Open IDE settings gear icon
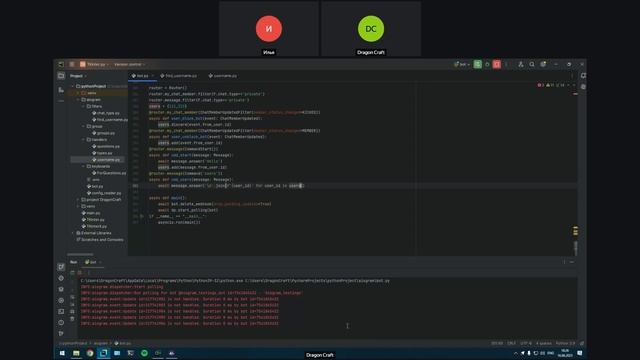Viewport: 640px width, 360px height. (543, 64)
